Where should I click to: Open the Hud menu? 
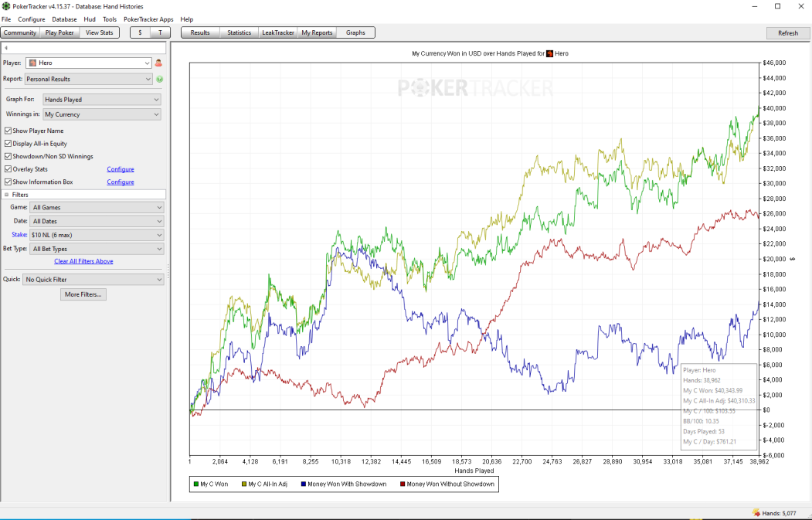coord(90,19)
